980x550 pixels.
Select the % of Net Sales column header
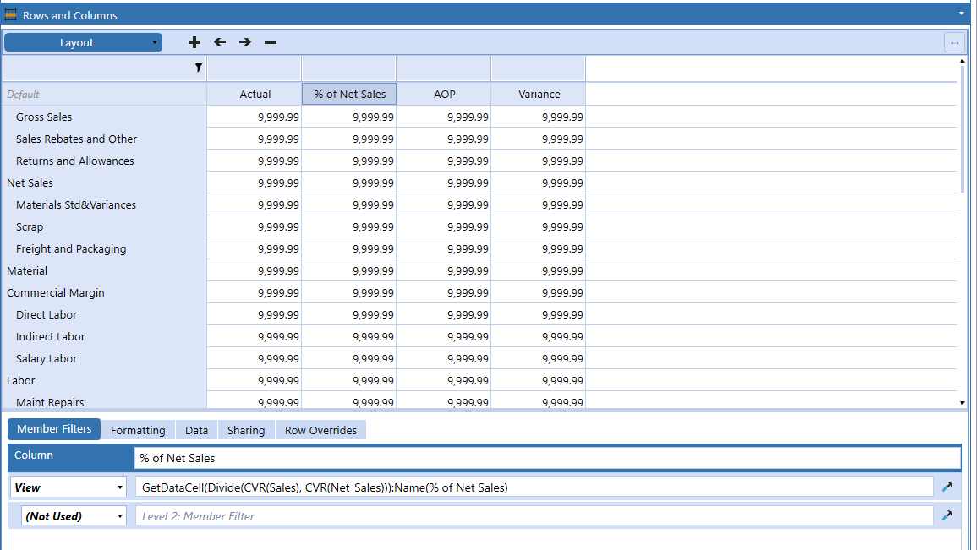coord(348,94)
